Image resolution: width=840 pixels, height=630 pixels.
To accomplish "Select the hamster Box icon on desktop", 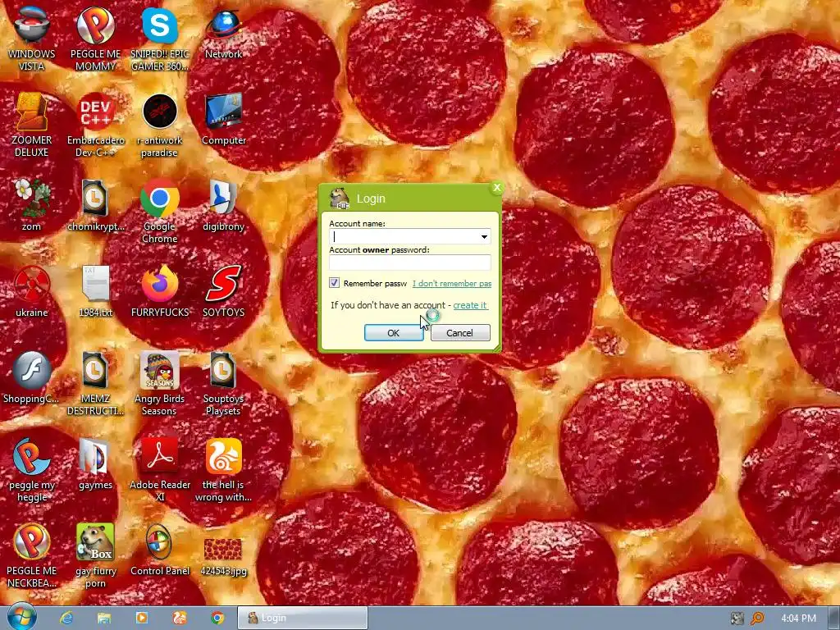I will point(95,555).
